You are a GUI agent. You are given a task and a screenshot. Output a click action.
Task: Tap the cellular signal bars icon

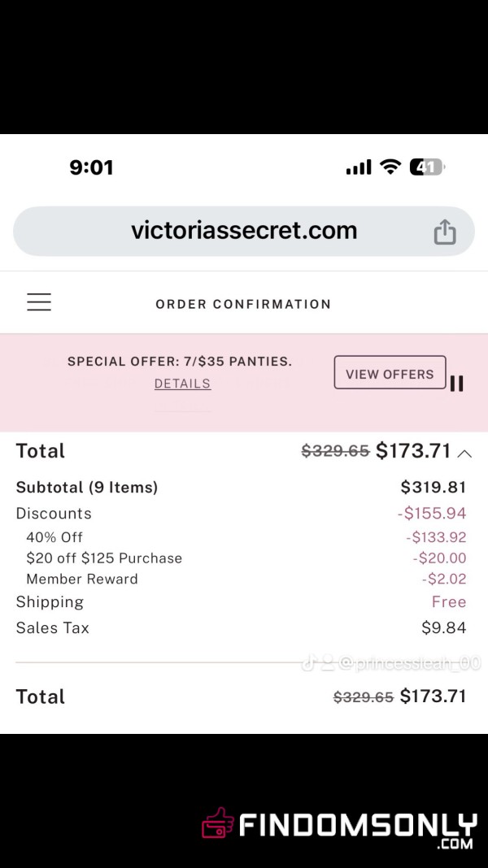point(359,167)
